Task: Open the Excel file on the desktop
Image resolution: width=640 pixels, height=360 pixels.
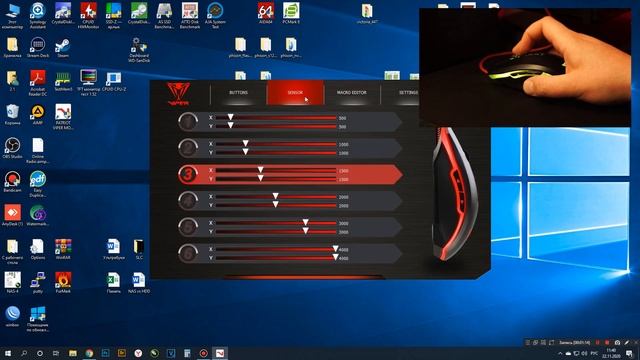Action: 113,282
